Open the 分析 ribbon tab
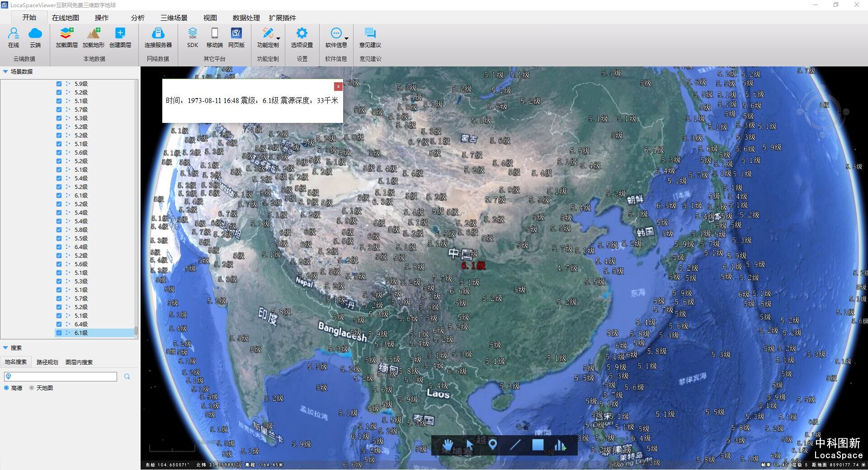This screenshot has width=868, height=470. tap(138, 18)
